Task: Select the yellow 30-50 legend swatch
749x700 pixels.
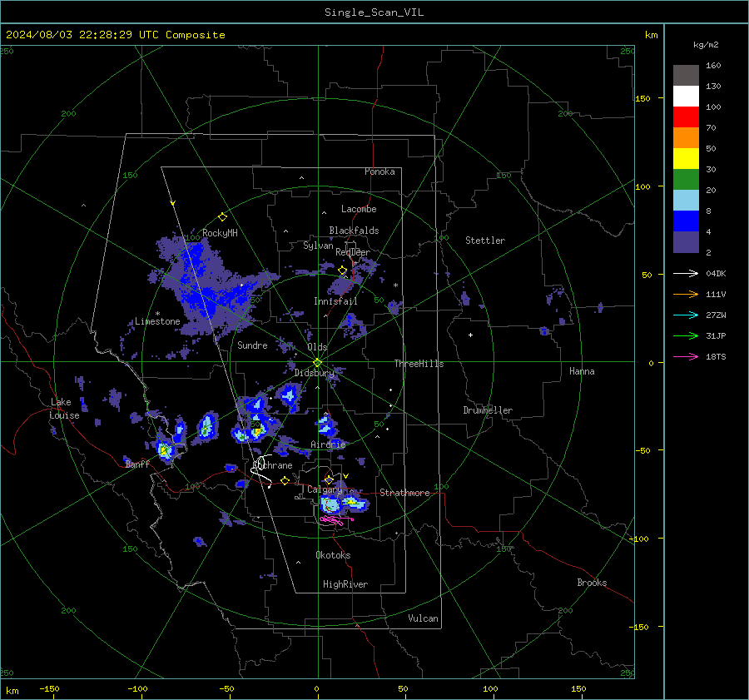Action: coord(686,159)
